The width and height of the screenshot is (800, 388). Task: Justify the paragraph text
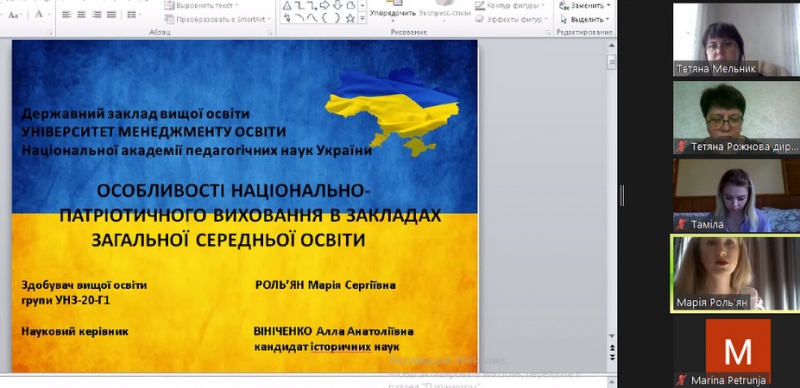point(112,15)
